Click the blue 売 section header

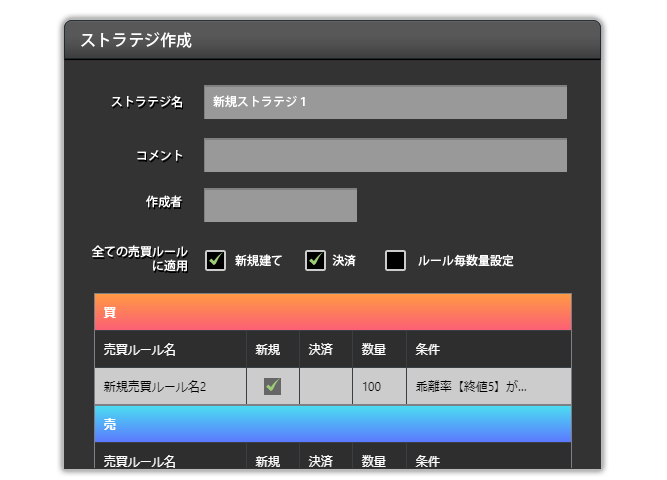[x=333, y=424]
